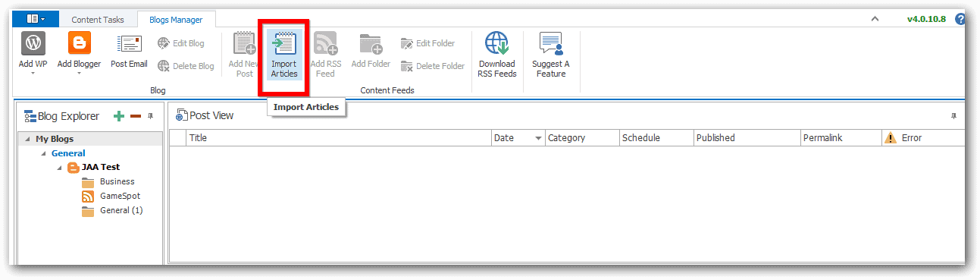Collapse the JAA Test blog node

click(x=60, y=167)
